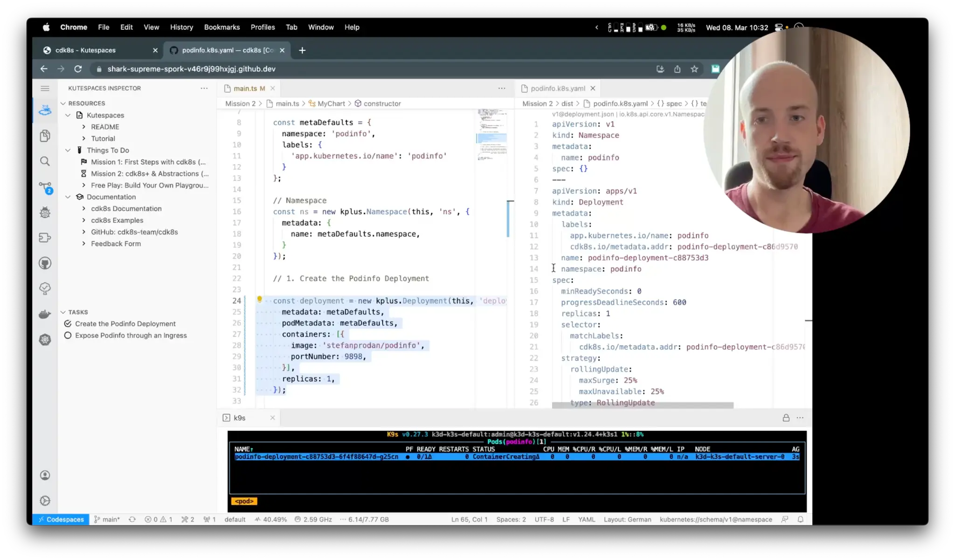
Task: Open Mission 2: cdk8s+ & Abstractions
Action: pyautogui.click(x=150, y=173)
